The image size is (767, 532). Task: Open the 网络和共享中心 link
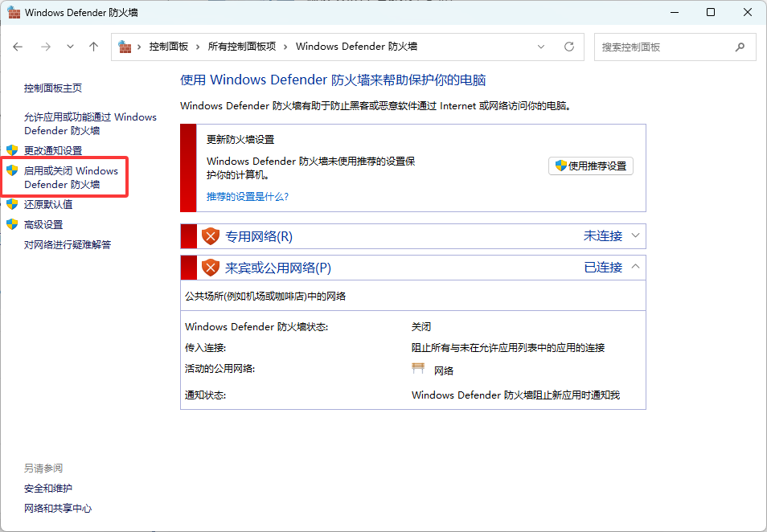56,508
